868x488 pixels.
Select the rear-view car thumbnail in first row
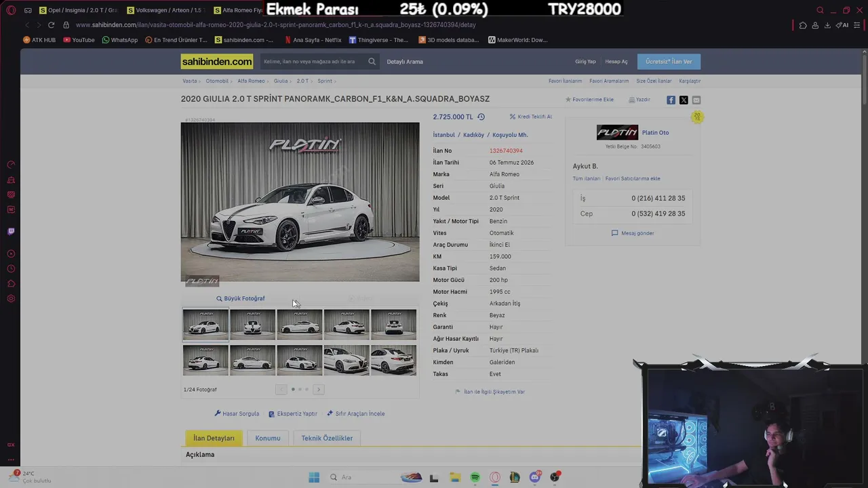(x=393, y=324)
